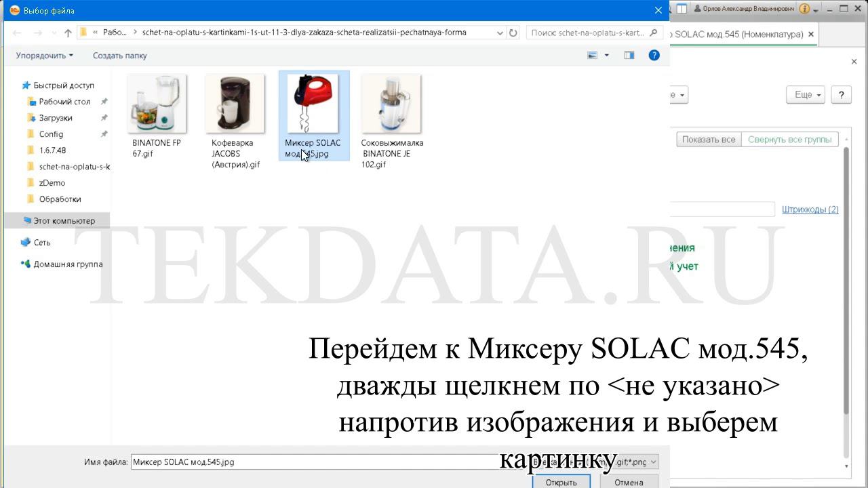
Task: Select Этот компьютер in sidebar
Action: coord(58,221)
